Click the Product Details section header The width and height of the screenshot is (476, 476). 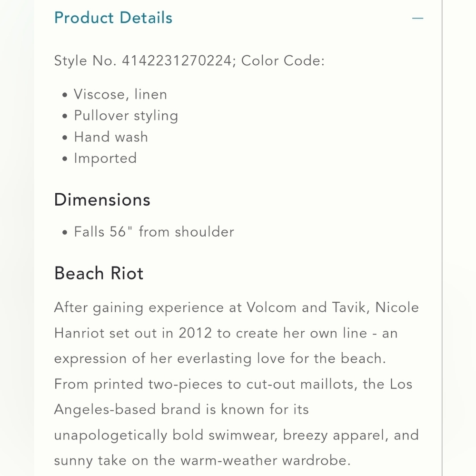(113, 18)
